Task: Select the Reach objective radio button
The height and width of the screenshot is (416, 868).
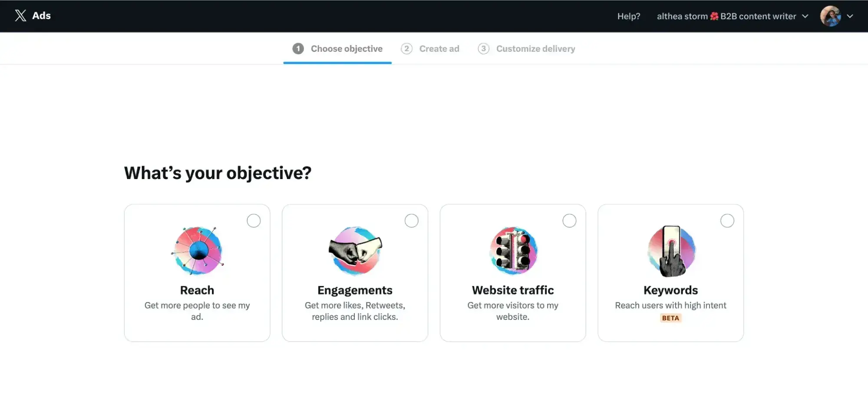Action: pos(254,220)
